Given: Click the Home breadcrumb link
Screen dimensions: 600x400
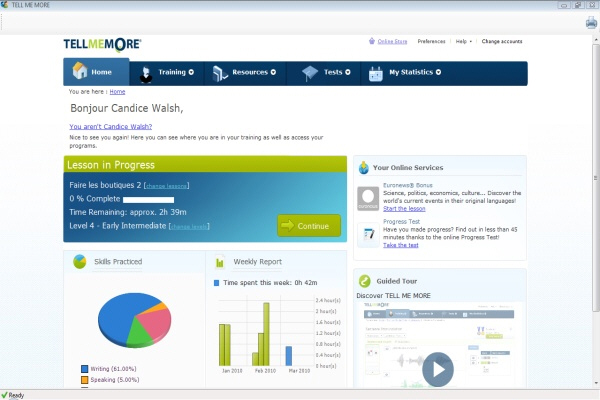Looking at the screenshot, I should 117,91.
